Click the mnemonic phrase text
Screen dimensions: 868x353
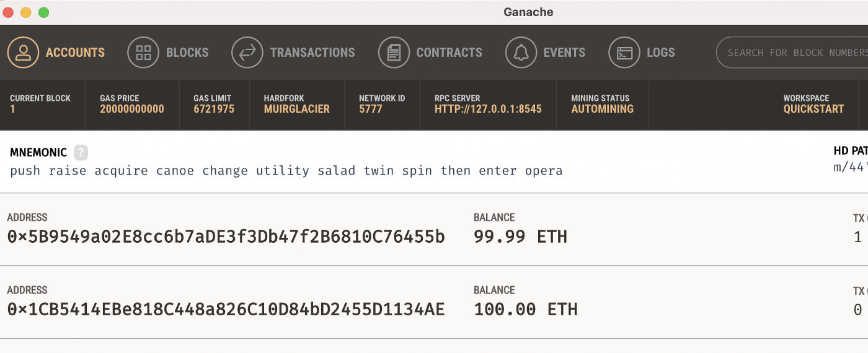coord(286,171)
